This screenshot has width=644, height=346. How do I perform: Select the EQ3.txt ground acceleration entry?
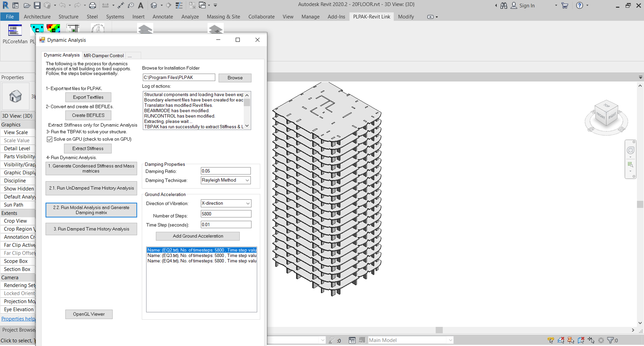[202, 255]
